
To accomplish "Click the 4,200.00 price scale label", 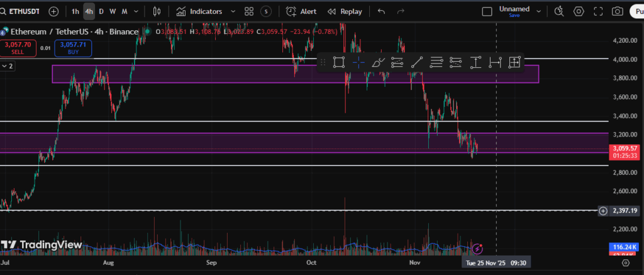I will tap(625, 40).
